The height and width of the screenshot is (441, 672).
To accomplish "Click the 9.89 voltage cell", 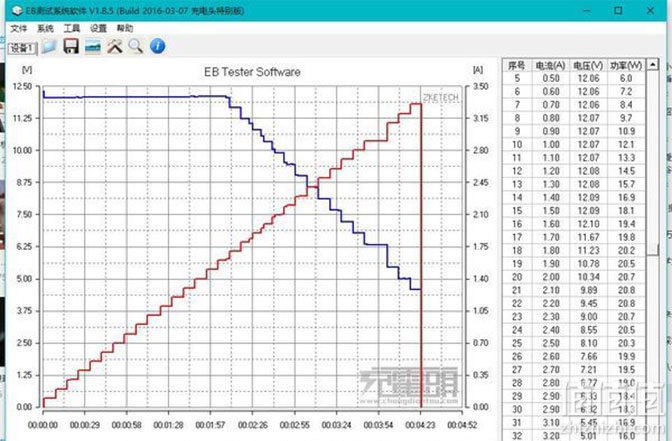I will [588, 290].
